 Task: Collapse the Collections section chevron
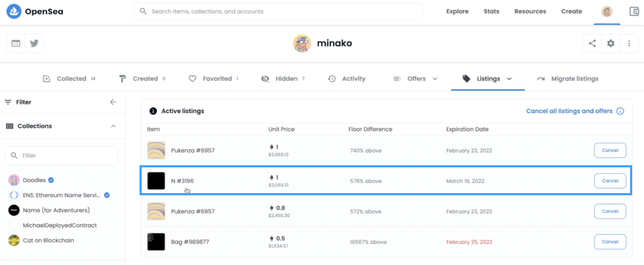tap(113, 126)
